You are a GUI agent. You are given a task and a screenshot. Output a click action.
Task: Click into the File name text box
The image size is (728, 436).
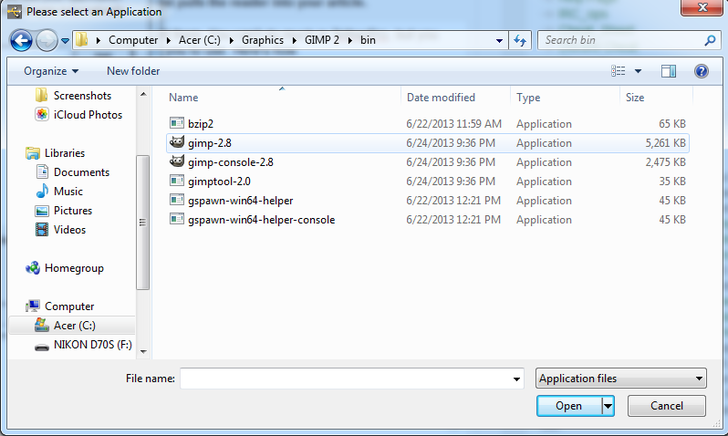pos(345,378)
